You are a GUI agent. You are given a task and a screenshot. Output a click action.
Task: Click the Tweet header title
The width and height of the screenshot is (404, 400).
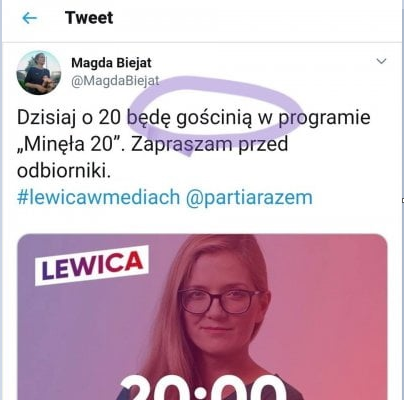(89, 18)
